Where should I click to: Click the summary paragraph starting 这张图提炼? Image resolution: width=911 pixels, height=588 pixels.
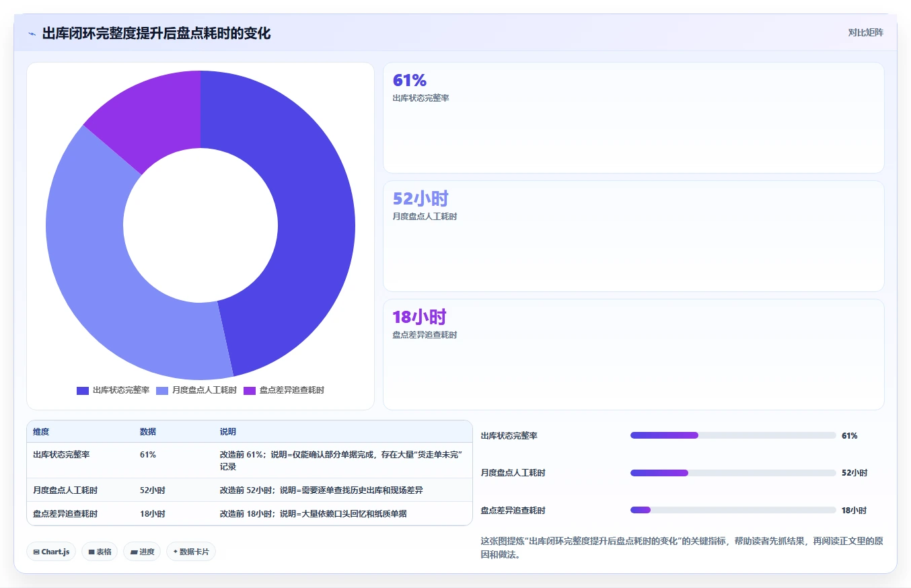click(682, 548)
